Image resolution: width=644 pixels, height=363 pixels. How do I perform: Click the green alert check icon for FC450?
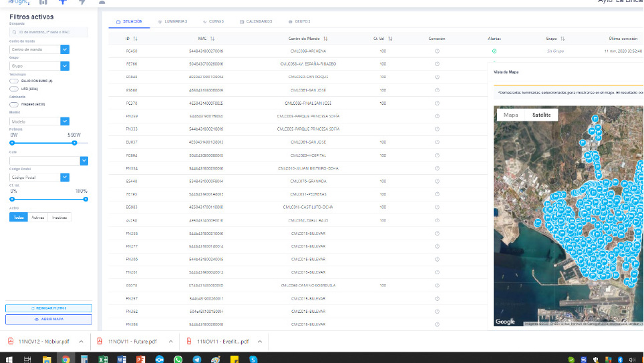pyautogui.click(x=494, y=51)
